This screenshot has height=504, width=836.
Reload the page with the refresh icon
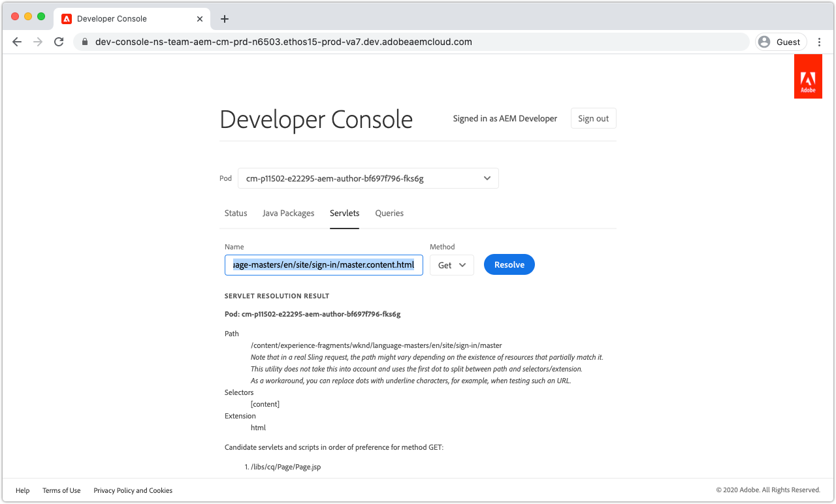[59, 42]
